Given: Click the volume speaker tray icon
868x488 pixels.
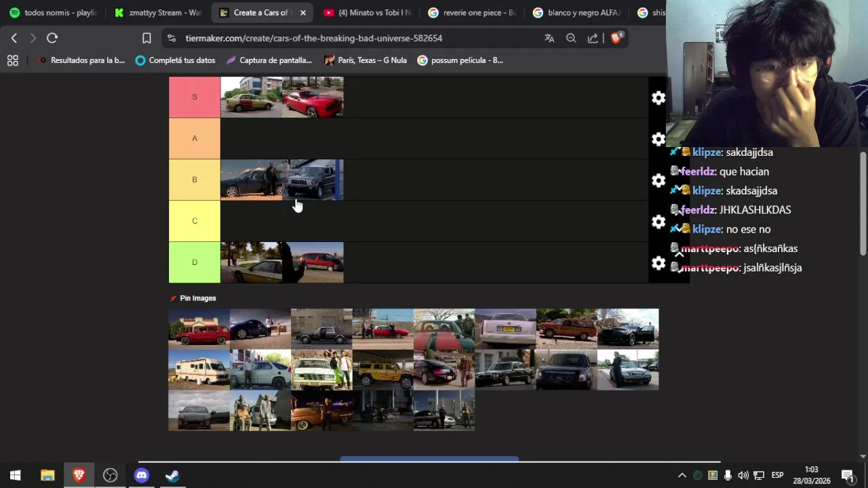Looking at the screenshot, I should pyautogui.click(x=743, y=475).
